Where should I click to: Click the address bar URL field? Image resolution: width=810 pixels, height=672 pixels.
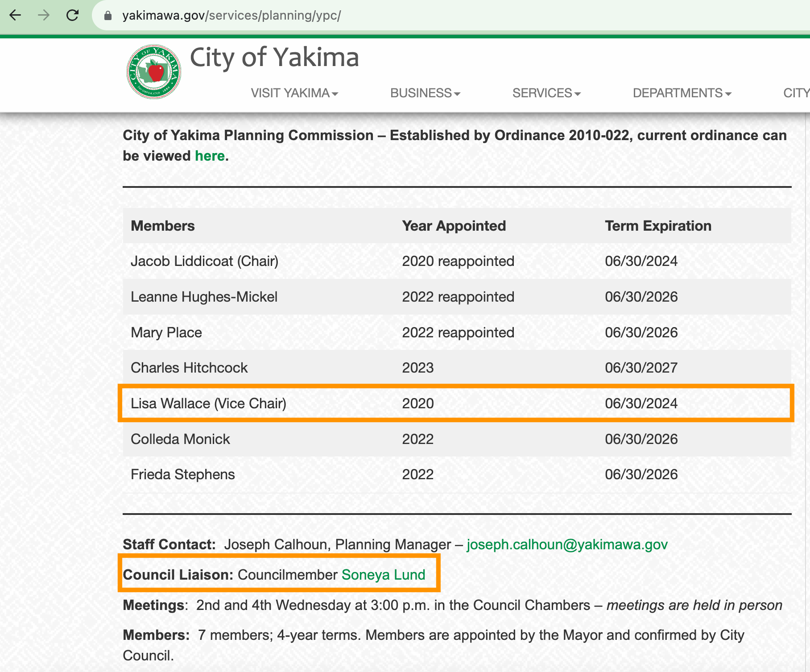(450, 15)
